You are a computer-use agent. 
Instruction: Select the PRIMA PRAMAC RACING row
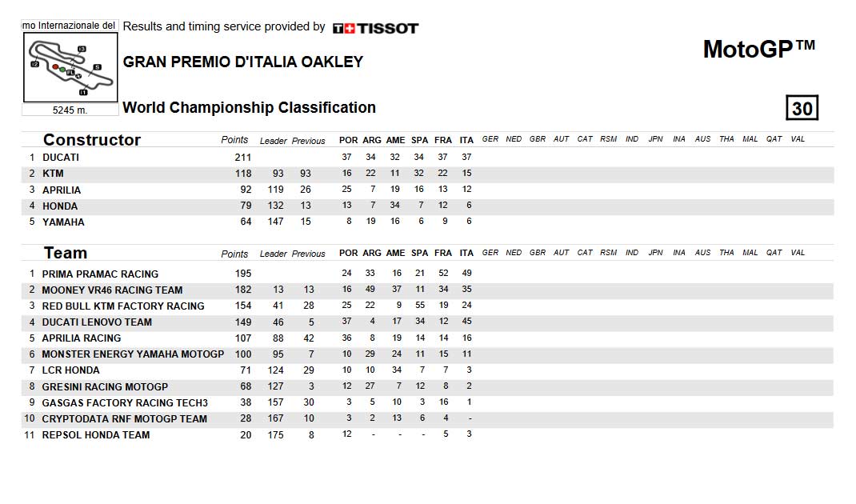(427, 274)
